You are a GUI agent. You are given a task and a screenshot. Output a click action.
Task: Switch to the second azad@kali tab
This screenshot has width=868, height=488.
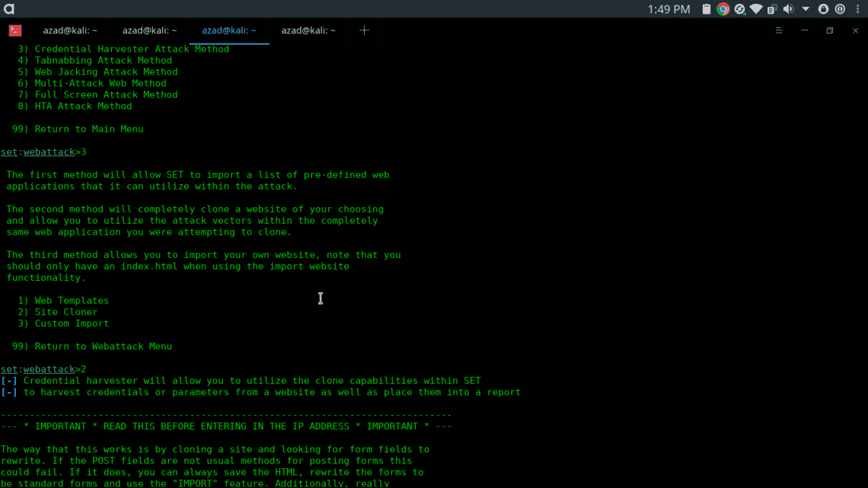coord(149,30)
